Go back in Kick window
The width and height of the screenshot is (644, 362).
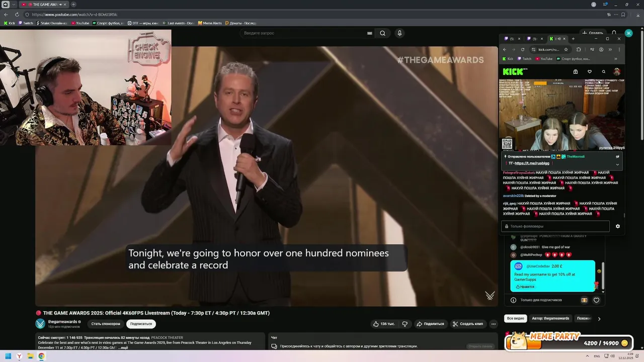click(x=505, y=50)
